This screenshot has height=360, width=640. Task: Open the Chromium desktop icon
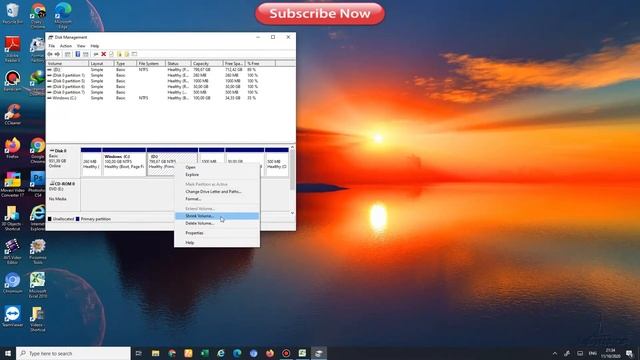12,283
